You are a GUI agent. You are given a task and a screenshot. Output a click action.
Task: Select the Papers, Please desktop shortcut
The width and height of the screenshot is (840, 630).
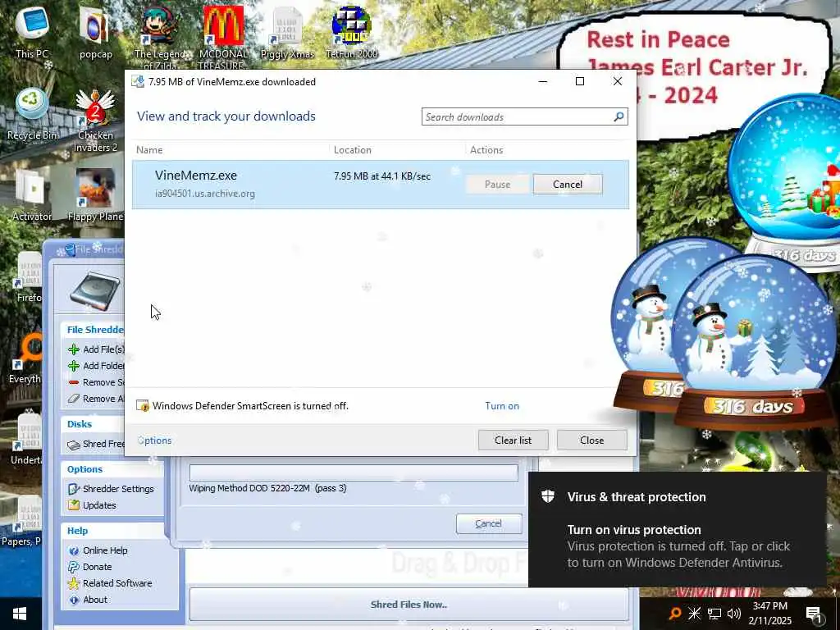[x=21, y=521]
